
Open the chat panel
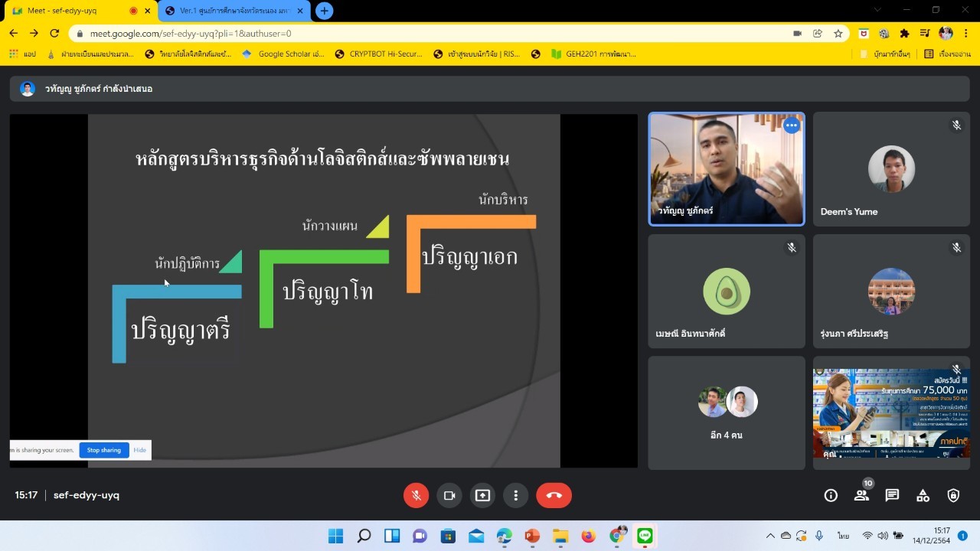[892, 495]
